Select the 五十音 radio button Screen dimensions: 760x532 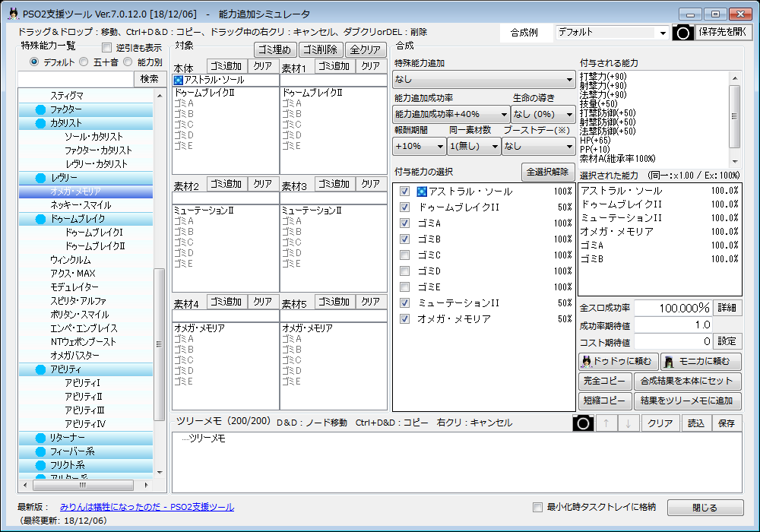pyautogui.click(x=84, y=62)
